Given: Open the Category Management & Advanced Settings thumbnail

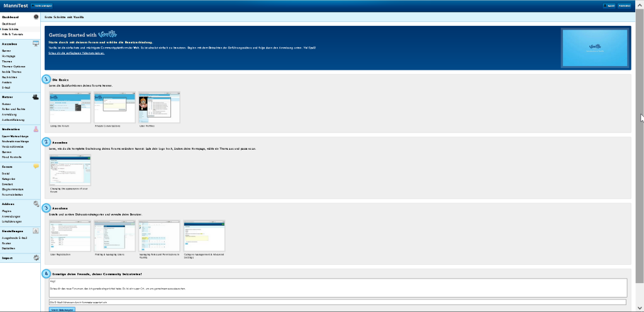Looking at the screenshot, I should tap(204, 236).
